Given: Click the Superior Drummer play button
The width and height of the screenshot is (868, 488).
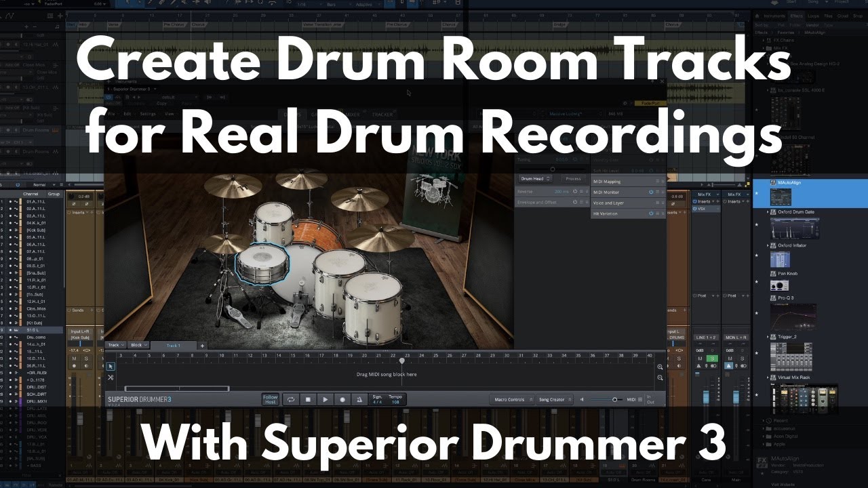Looking at the screenshot, I should 325,400.
